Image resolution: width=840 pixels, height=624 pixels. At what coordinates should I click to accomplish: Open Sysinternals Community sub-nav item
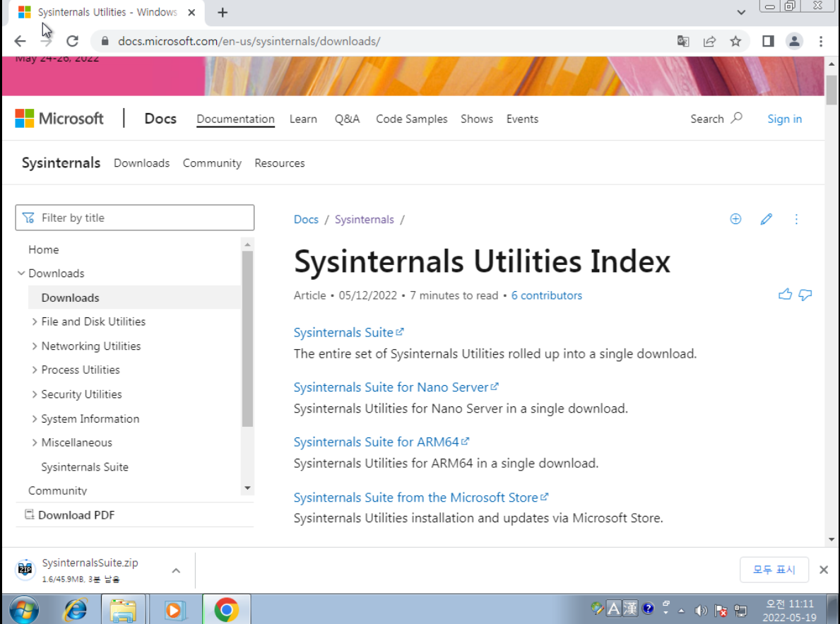pyautogui.click(x=212, y=163)
